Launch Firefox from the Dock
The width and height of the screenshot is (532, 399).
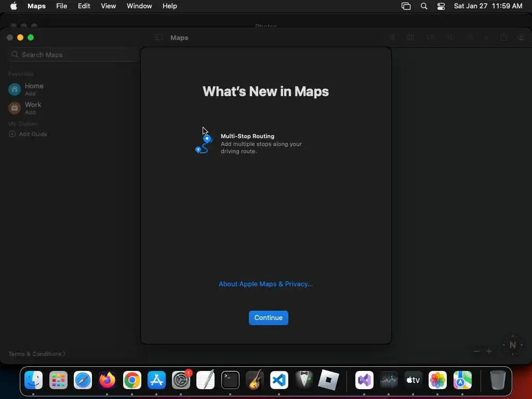pos(107,380)
